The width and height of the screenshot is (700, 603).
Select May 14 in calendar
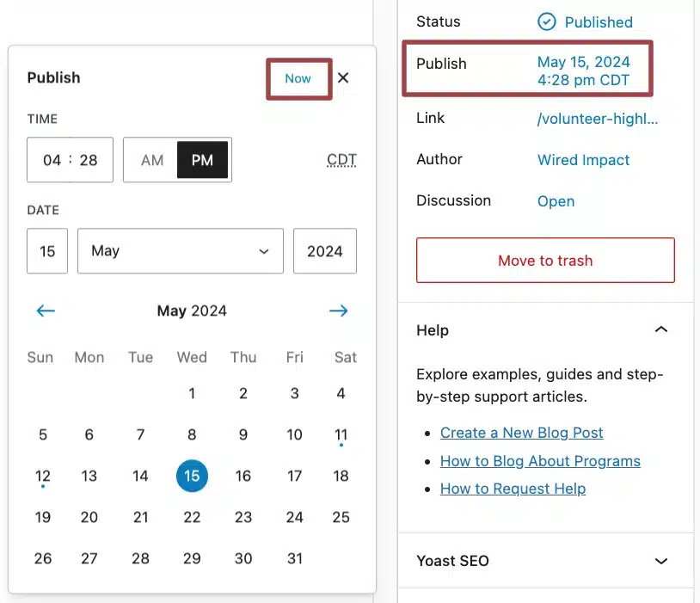click(141, 476)
